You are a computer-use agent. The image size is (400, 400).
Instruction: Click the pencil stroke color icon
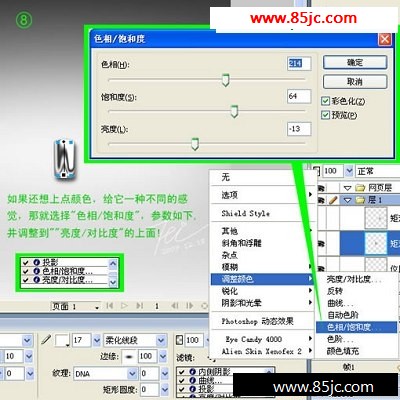point(46,340)
